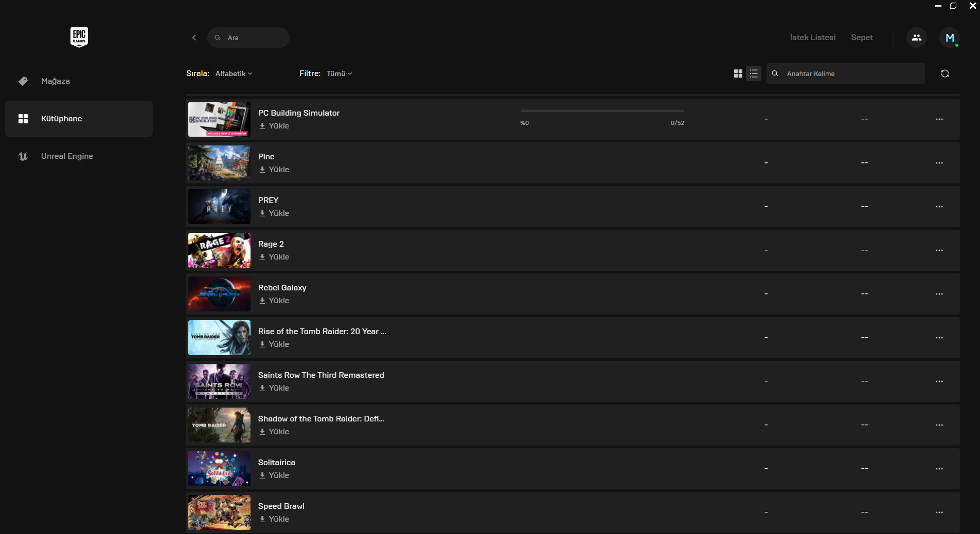Select the Saints Row The Third Remastered title
The width and height of the screenshot is (980, 534).
pos(321,375)
